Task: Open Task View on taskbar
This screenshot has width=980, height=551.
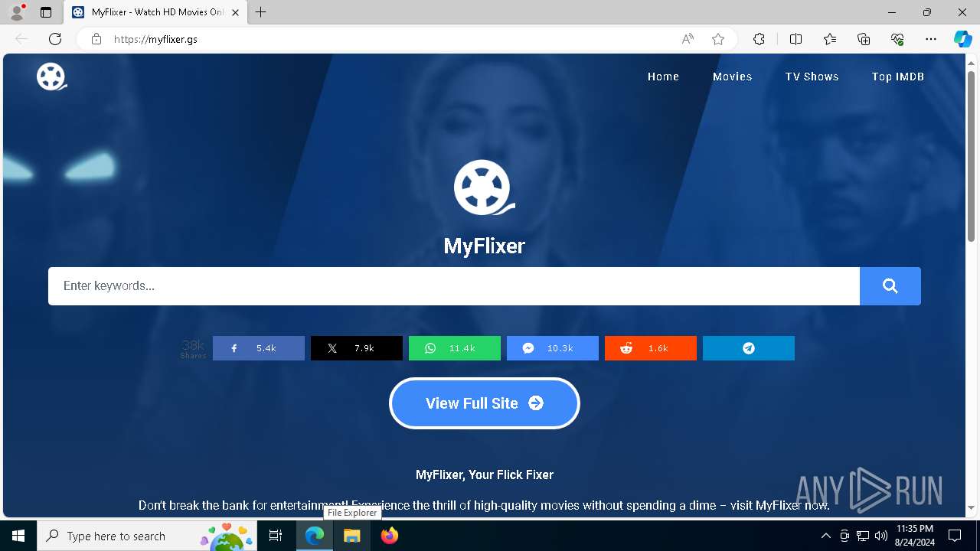Action: coord(276,536)
